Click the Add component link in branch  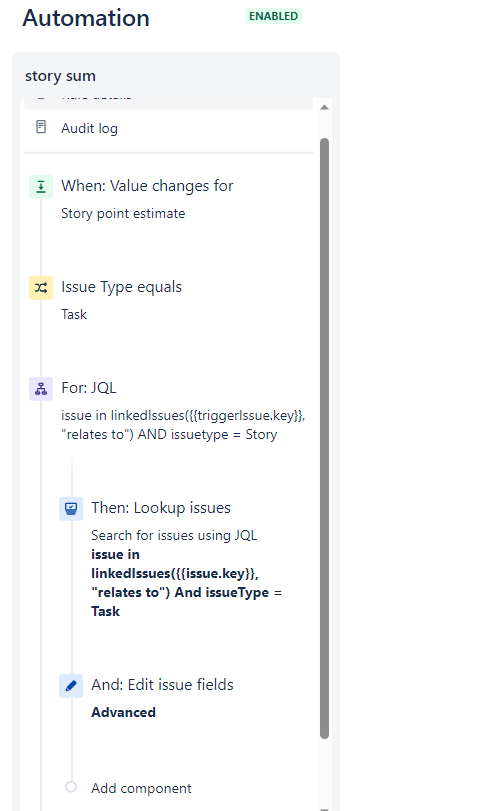click(141, 788)
